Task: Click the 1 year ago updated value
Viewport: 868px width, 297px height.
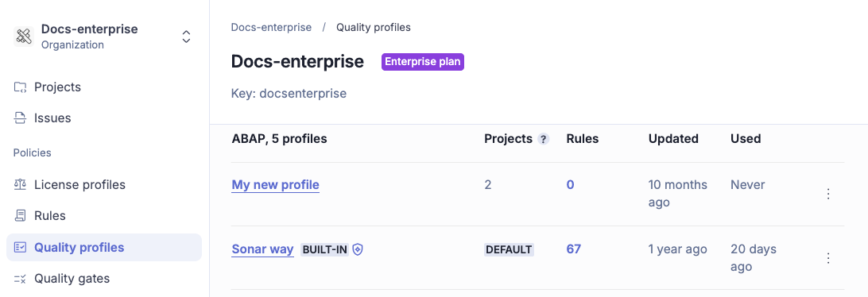Action: [x=677, y=249]
